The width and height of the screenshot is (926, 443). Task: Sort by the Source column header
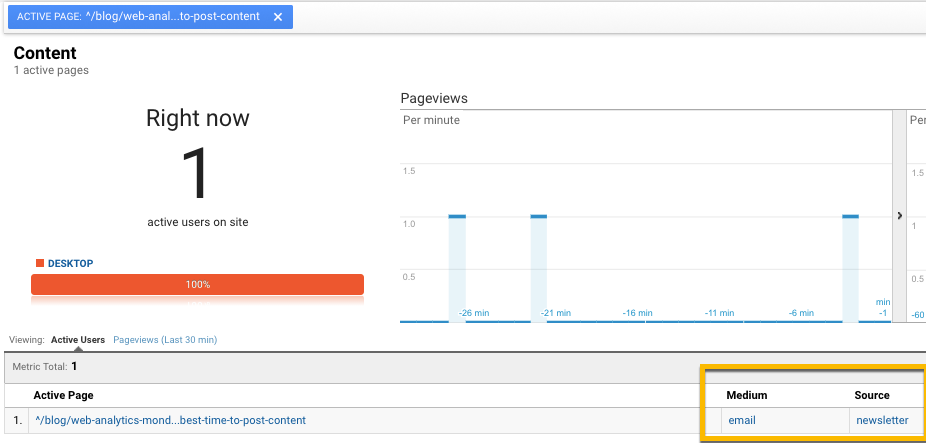coord(871,395)
